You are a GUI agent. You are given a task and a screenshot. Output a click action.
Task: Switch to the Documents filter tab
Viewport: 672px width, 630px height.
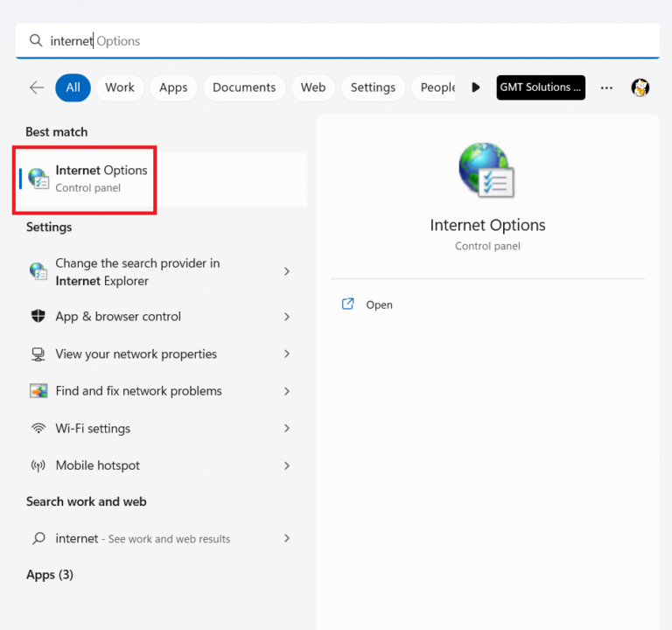click(x=244, y=87)
